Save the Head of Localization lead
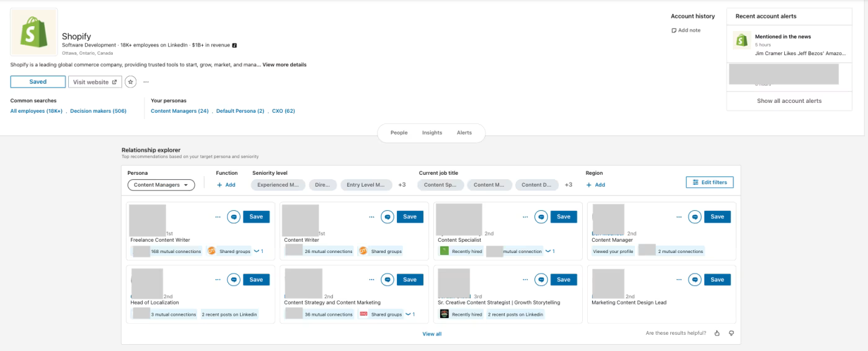 click(x=256, y=280)
